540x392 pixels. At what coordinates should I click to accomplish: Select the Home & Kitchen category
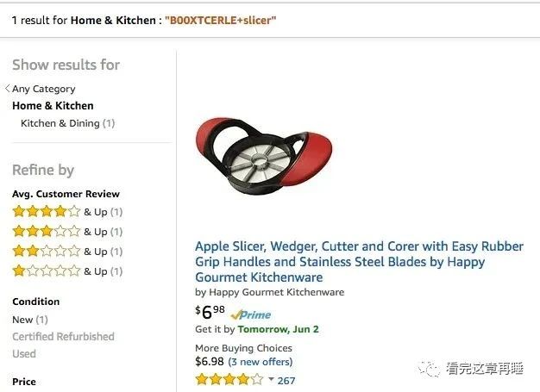(53, 106)
